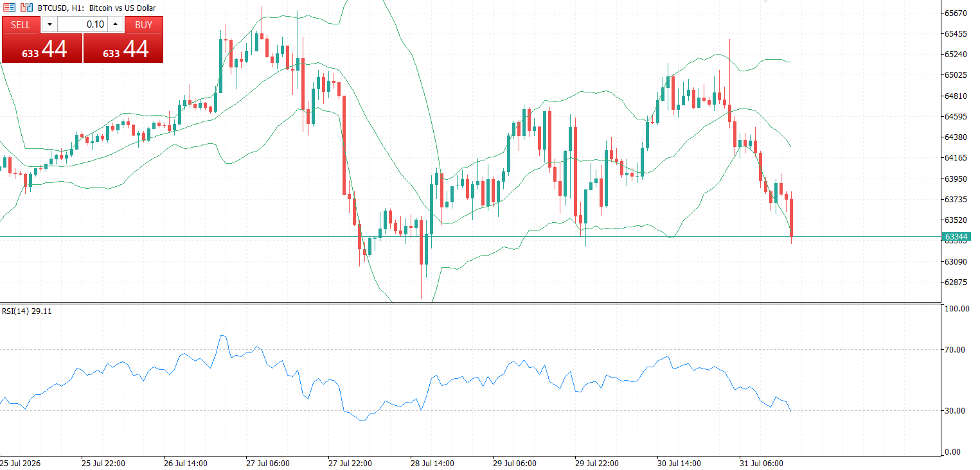The image size is (980, 470).
Task: Click the "30 Jul 14:00" time label
Action: click(x=679, y=463)
